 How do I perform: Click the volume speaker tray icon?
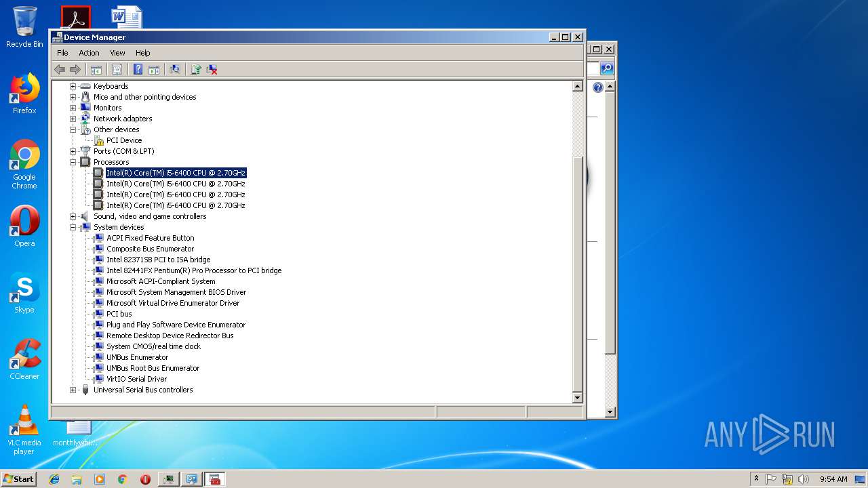(x=804, y=479)
